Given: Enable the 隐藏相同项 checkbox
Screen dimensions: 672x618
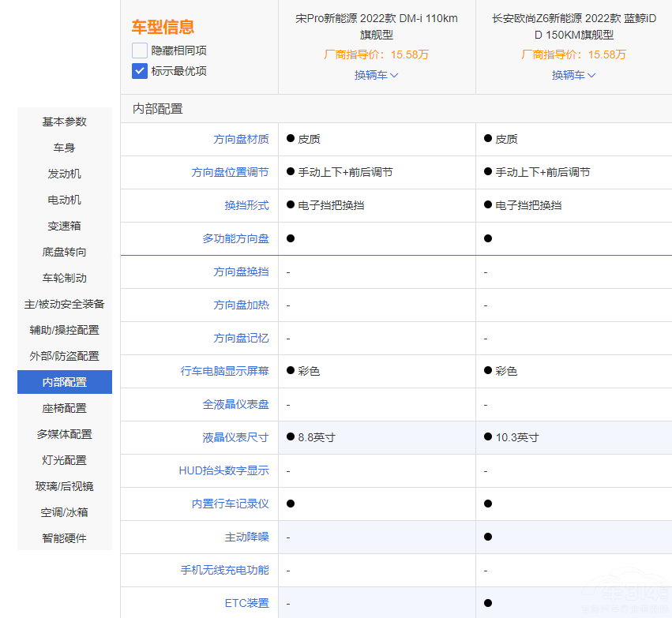Looking at the screenshot, I should [x=139, y=51].
